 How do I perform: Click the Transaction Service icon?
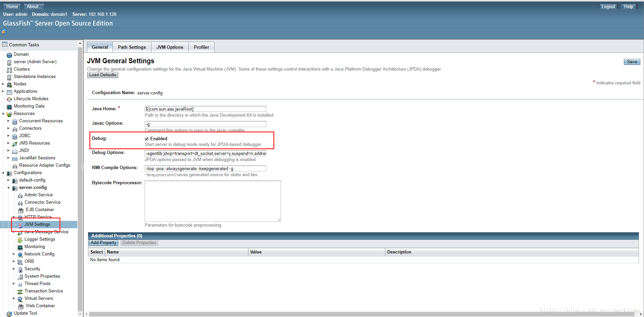pos(20,292)
